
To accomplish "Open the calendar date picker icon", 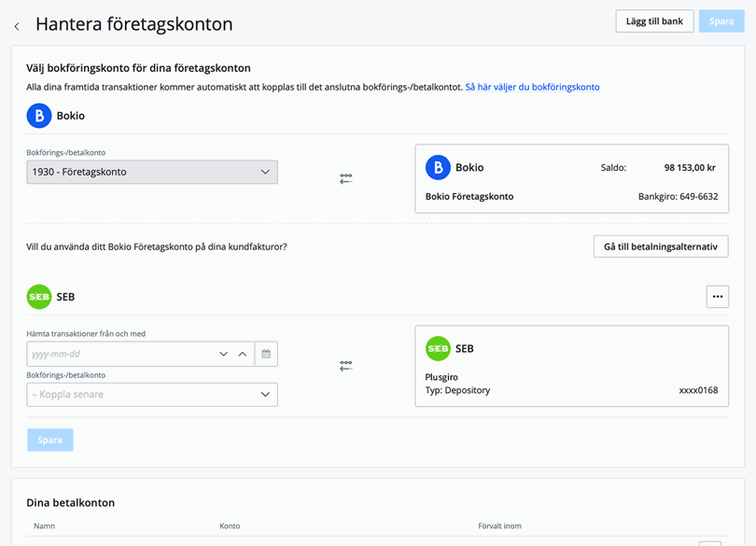I will pyautogui.click(x=266, y=354).
